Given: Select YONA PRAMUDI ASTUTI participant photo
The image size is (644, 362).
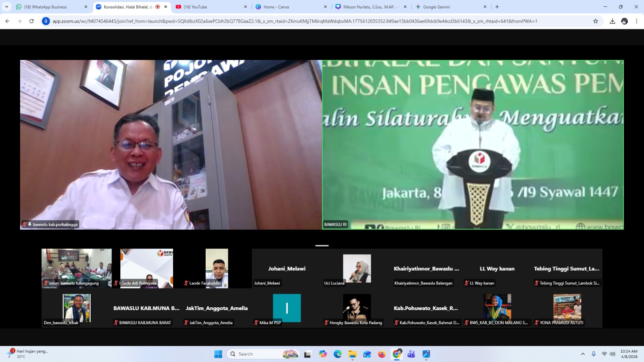Looking at the screenshot, I should (567, 308).
